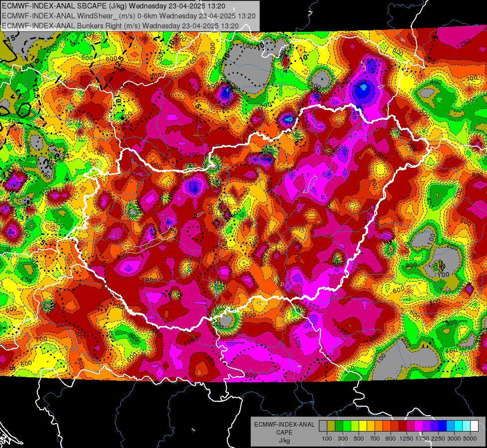The image size is (487, 448).
Task: Click the WindShear_ (m/s) 0-6km header line
Action: point(128,16)
